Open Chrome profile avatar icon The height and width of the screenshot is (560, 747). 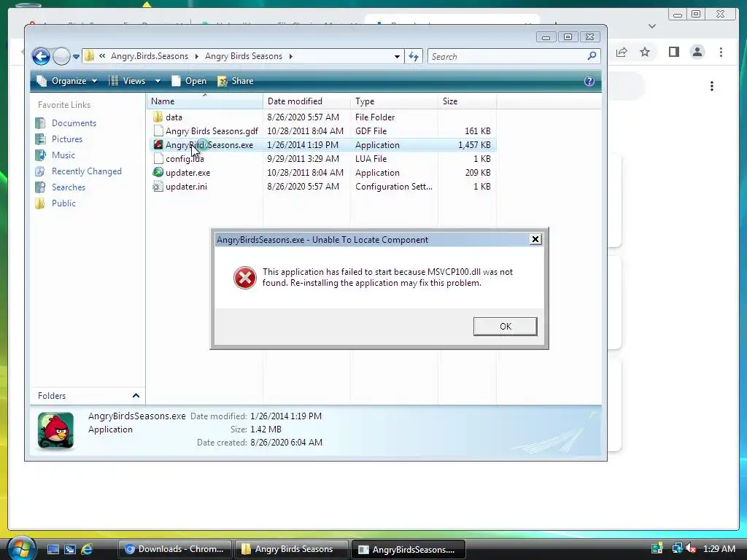point(697,52)
